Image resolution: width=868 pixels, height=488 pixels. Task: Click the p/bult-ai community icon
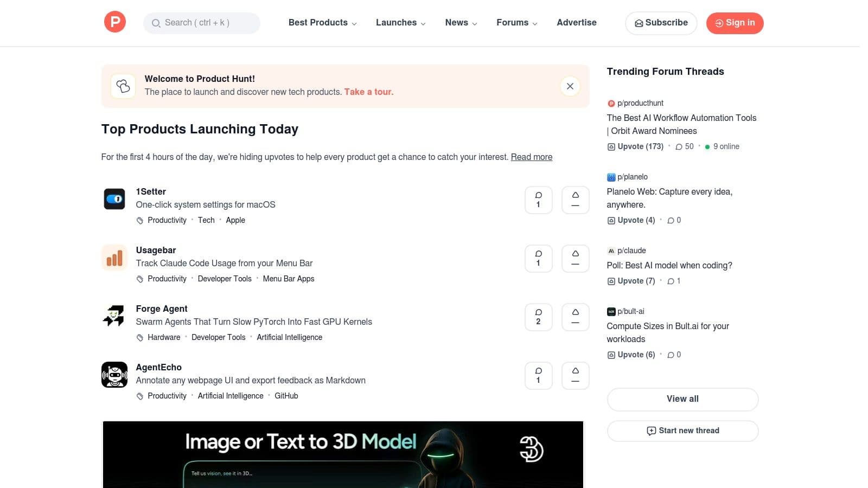[611, 311]
